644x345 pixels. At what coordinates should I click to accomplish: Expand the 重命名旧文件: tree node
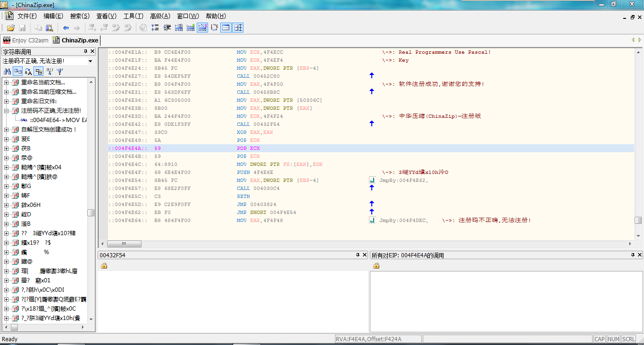[7, 101]
